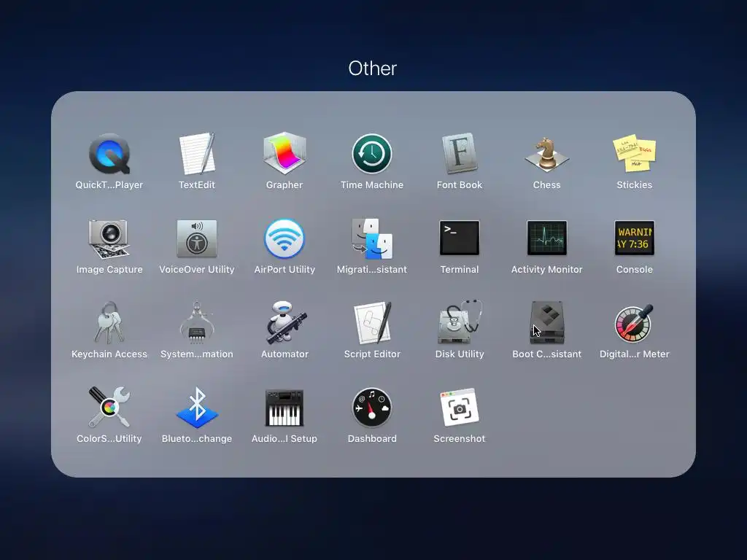Screen dimensions: 747x560
Task: Click the "Chess" label text
Action: (x=547, y=184)
